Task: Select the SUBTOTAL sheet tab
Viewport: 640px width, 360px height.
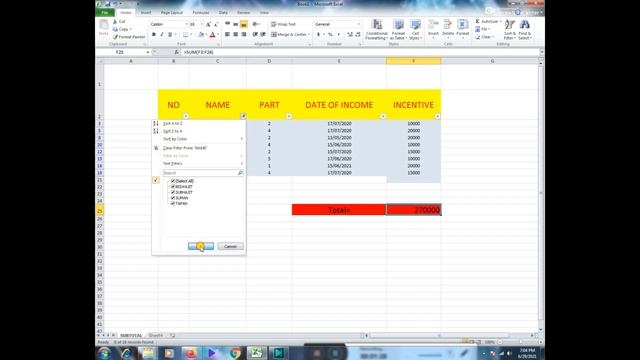Action: click(x=131, y=336)
